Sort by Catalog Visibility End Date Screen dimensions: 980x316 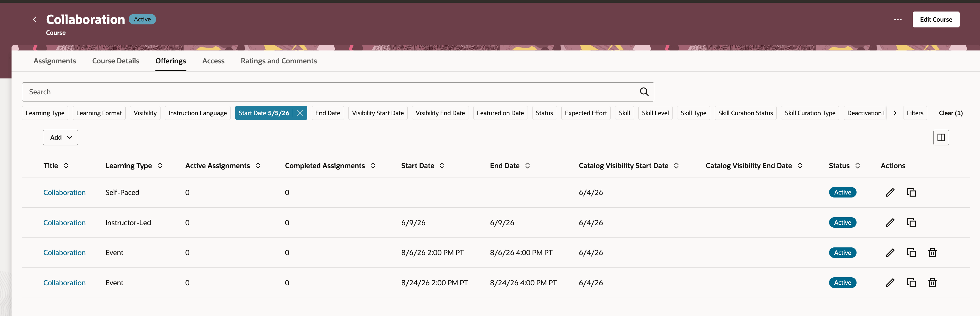click(x=800, y=165)
